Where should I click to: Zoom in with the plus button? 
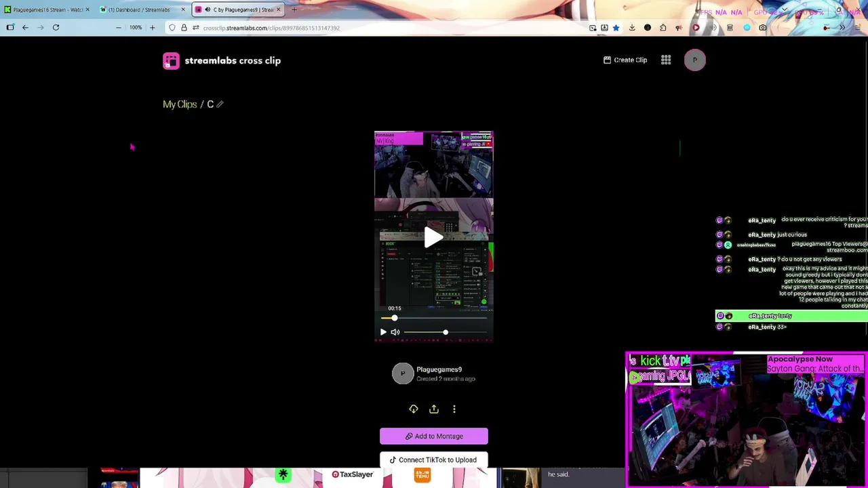tap(152, 28)
